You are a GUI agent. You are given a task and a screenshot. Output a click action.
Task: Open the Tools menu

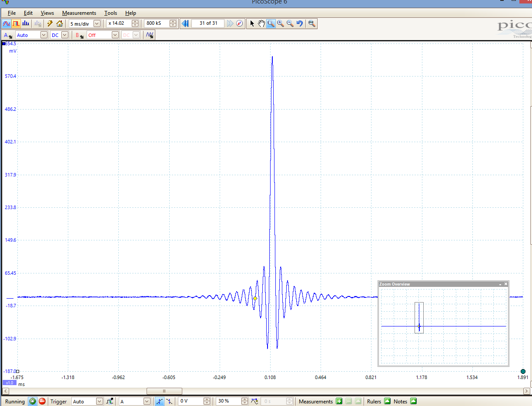coord(111,13)
